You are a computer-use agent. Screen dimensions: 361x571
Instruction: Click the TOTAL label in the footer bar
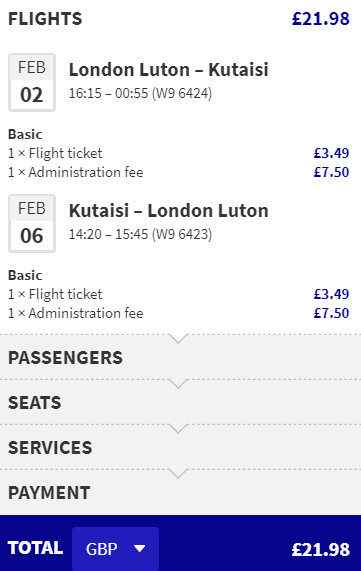(35, 548)
